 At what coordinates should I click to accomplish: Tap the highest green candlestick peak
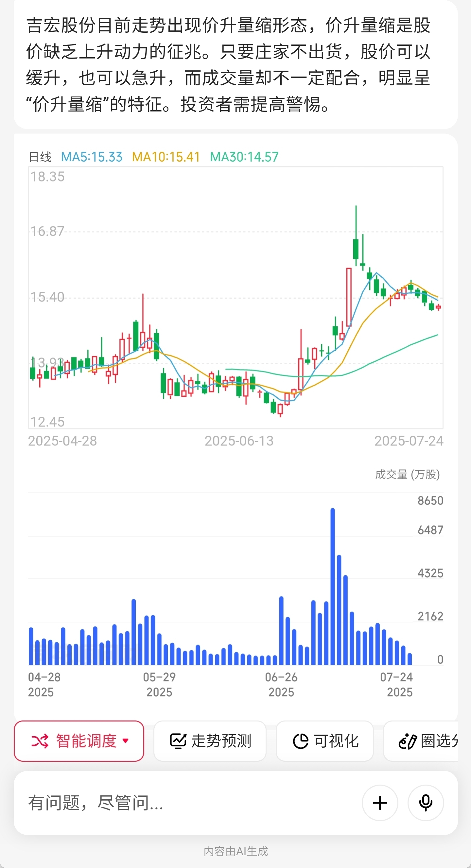click(356, 236)
